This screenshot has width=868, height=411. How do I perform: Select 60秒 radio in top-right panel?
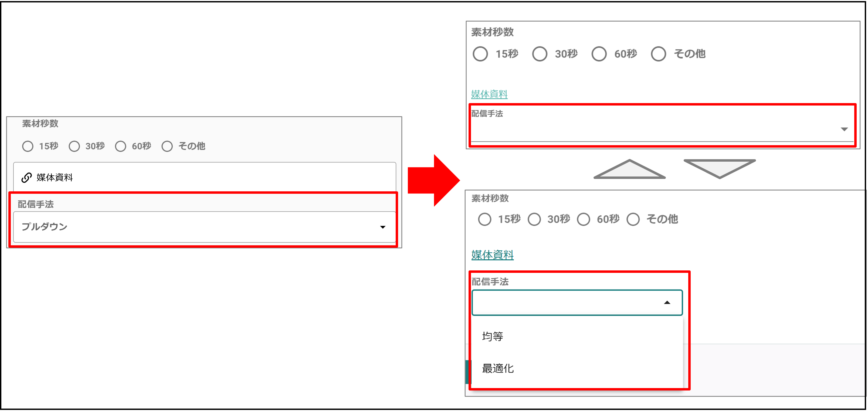599,54
